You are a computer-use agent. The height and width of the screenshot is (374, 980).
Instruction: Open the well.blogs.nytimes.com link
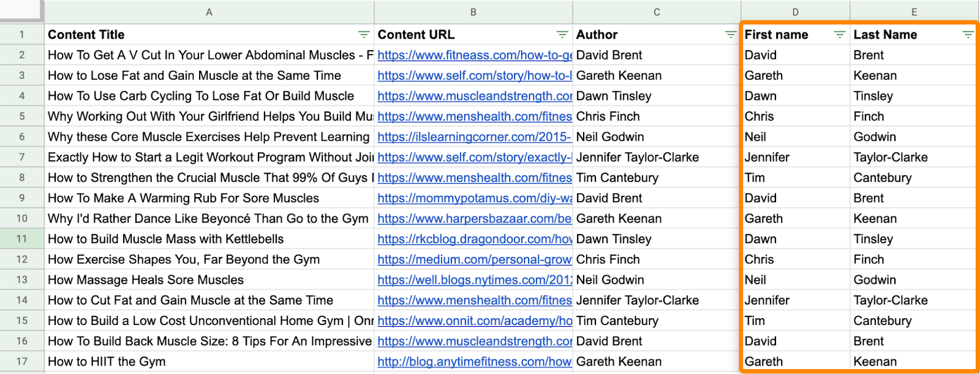coord(474,280)
